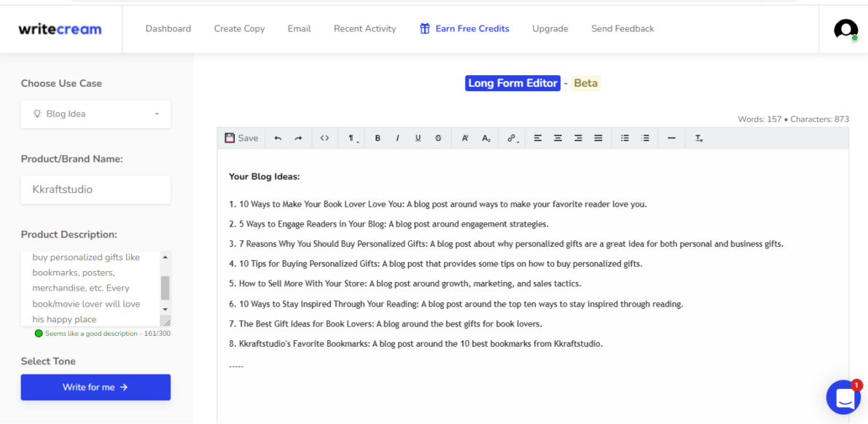Open the user profile avatar
Screen dimensions: 868x424
pyautogui.click(x=845, y=29)
